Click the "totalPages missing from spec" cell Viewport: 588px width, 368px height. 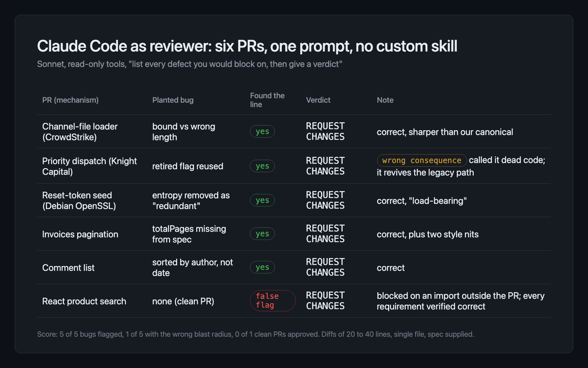pos(189,234)
